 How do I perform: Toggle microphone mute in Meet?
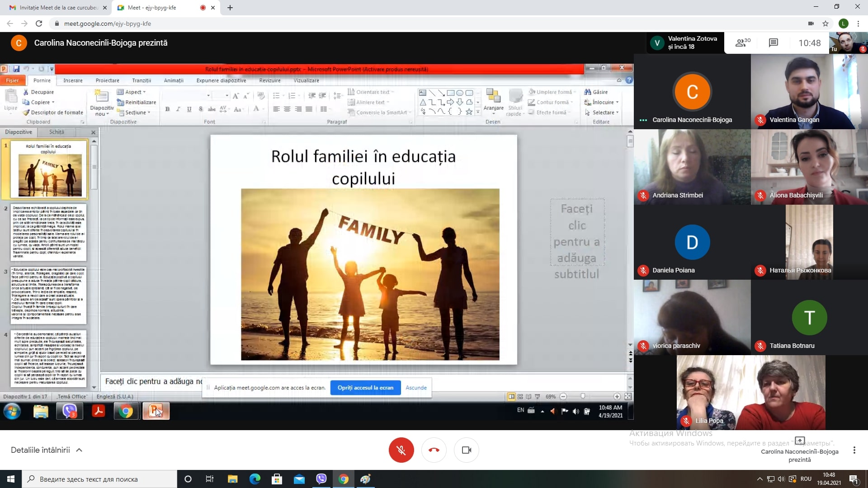pyautogui.click(x=401, y=450)
